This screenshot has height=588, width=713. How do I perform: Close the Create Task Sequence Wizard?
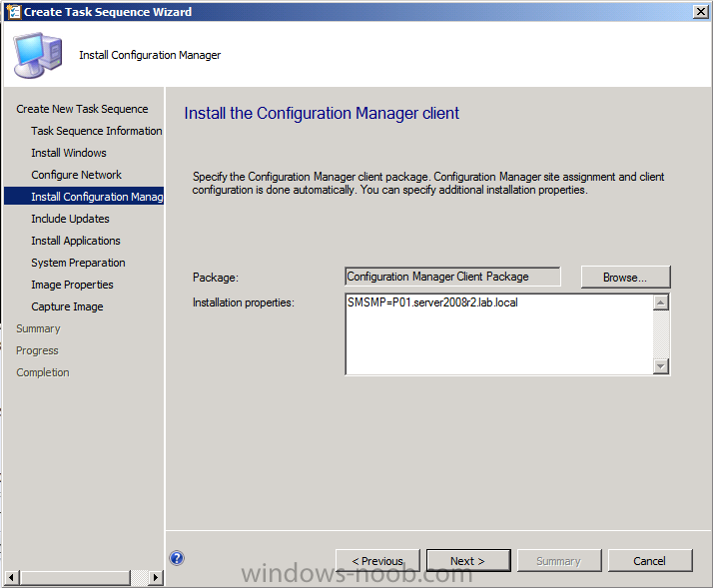pyautogui.click(x=700, y=12)
